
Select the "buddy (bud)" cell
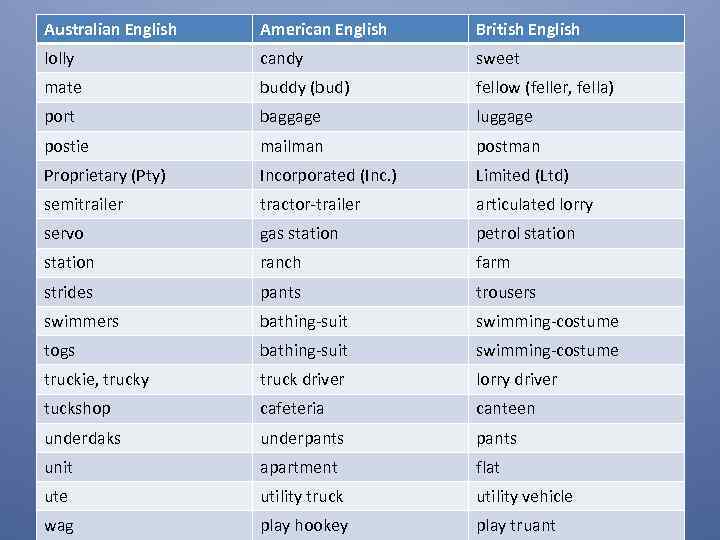tap(304, 88)
